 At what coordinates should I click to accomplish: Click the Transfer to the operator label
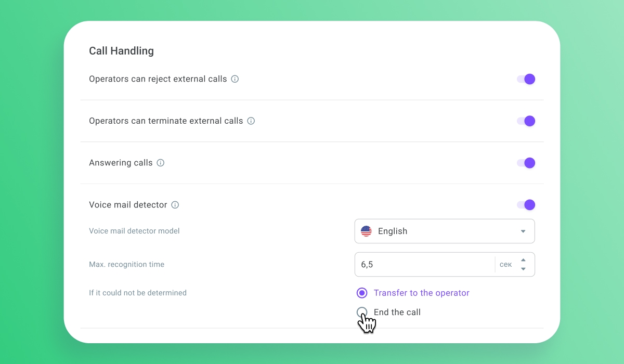coord(422,293)
